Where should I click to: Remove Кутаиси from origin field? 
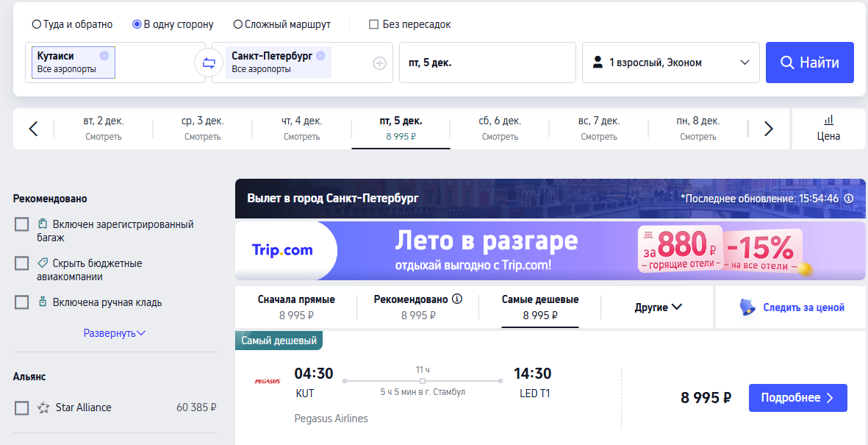[104, 56]
